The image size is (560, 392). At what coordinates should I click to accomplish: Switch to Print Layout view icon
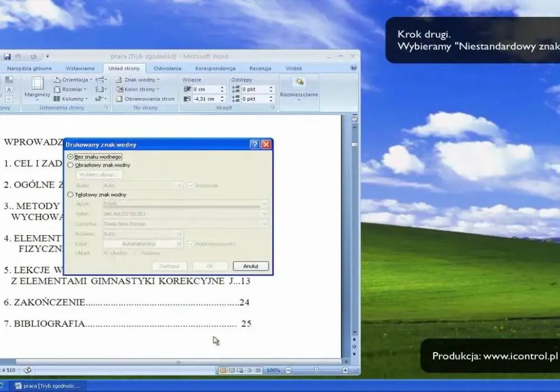[223, 370]
